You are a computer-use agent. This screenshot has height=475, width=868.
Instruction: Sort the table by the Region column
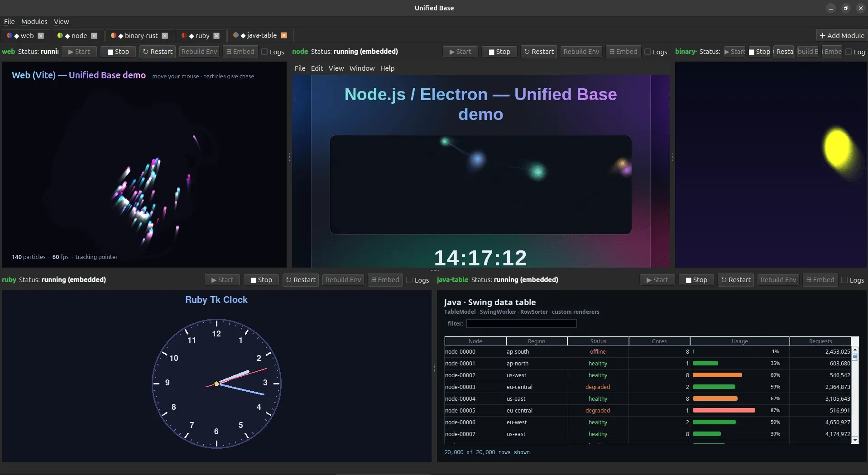[537, 341]
